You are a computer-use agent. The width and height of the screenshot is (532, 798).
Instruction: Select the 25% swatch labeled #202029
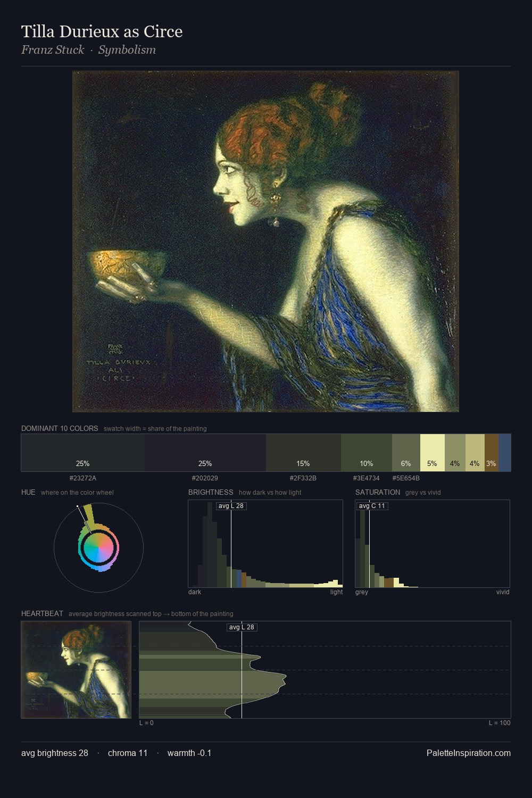(205, 453)
